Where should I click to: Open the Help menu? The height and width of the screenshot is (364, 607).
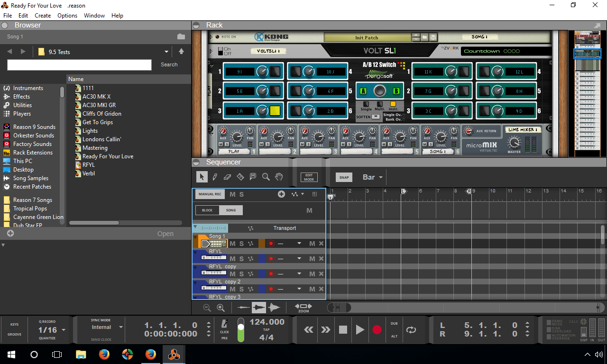117,16
